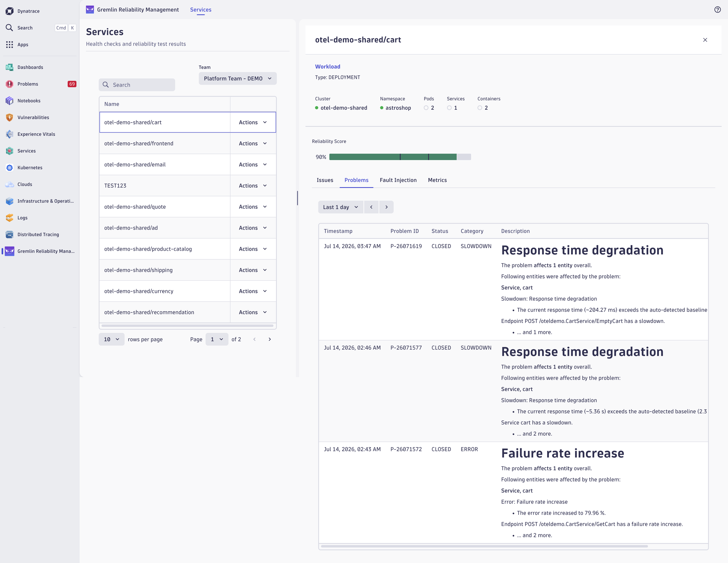The height and width of the screenshot is (563, 728).
Task: Click the Gremlin logo in the header
Action: point(90,9)
